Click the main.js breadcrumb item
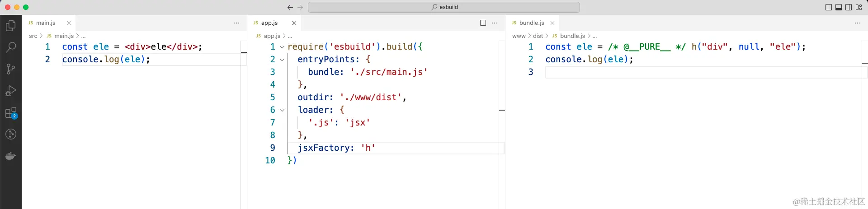 point(64,36)
